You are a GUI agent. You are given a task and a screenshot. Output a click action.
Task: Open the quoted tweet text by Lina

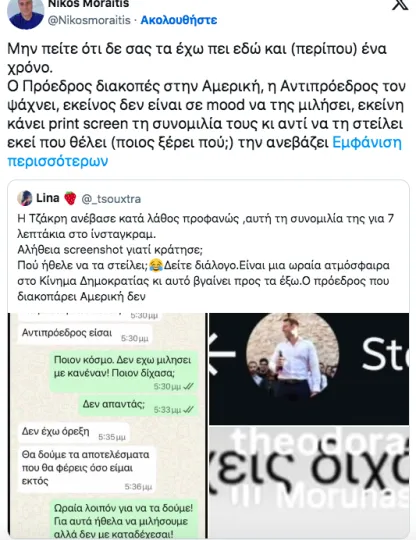206,257
